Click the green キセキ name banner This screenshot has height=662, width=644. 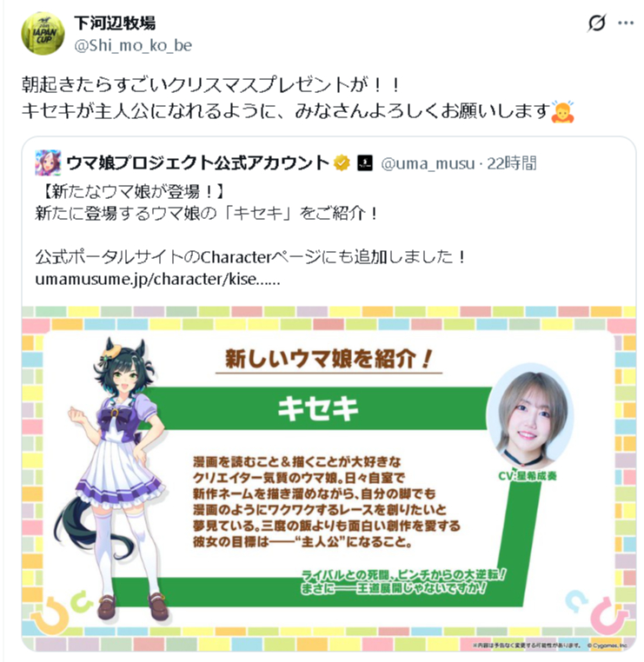coord(319,408)
